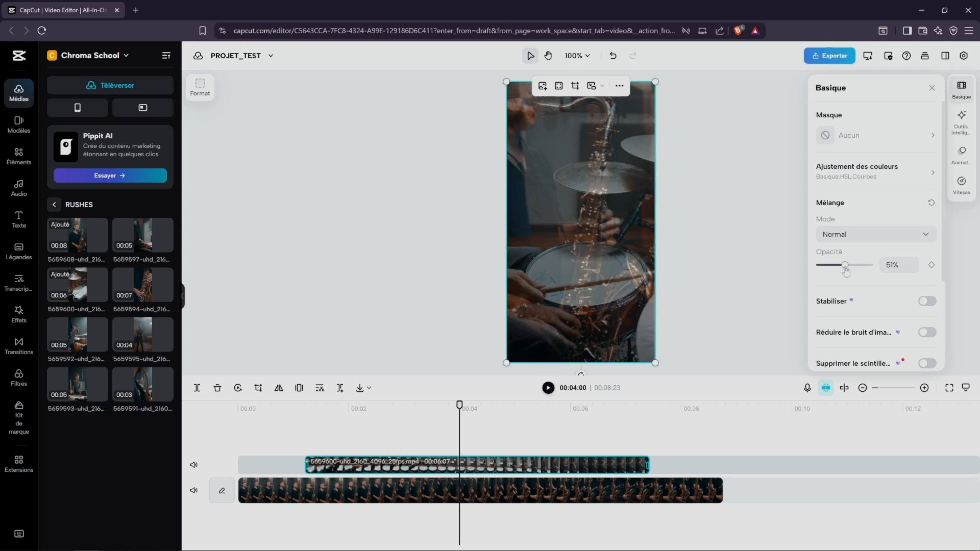Viewport: 980px width, 551px height.
Task: Click the mirror flip icon
Action: (x=279, y=387)
